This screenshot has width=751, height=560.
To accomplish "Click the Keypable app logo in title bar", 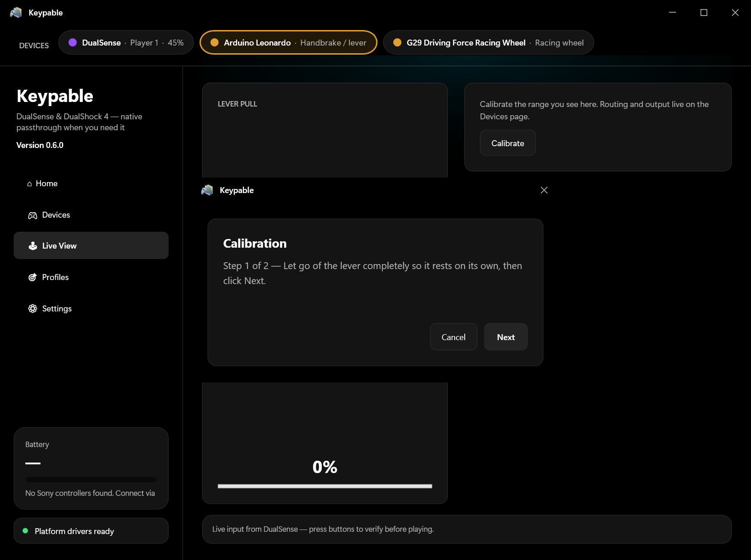I will [x=16, y=12].
